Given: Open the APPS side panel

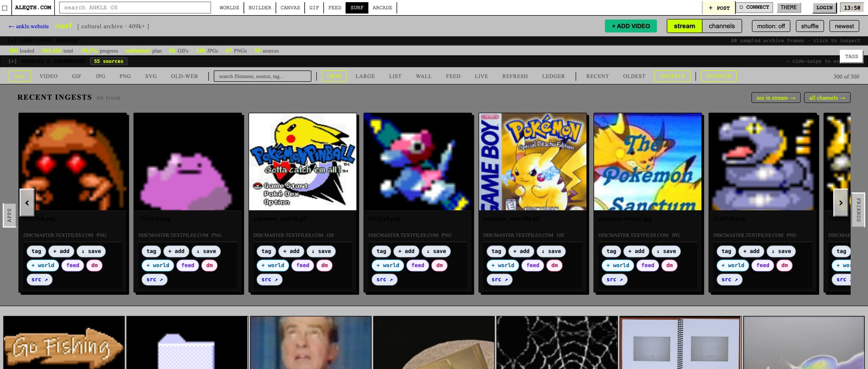Looking at the screenshot, I should click(10, 215).
